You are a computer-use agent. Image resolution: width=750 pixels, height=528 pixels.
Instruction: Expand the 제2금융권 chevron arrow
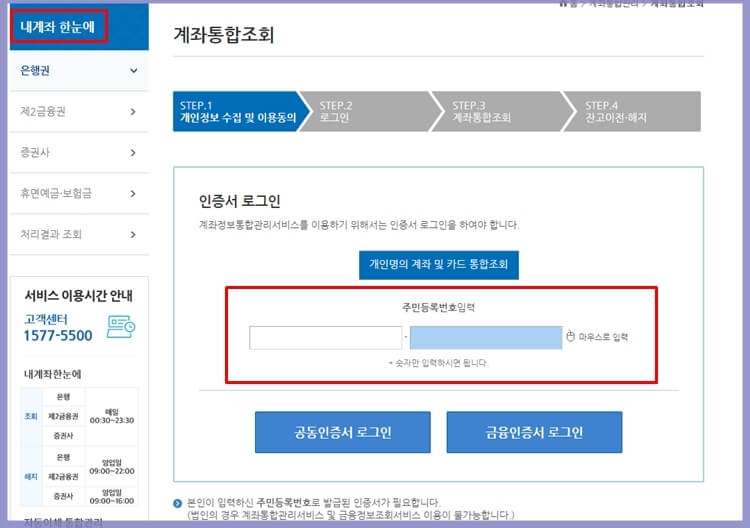pyautogui.click(x=133, y=111)
